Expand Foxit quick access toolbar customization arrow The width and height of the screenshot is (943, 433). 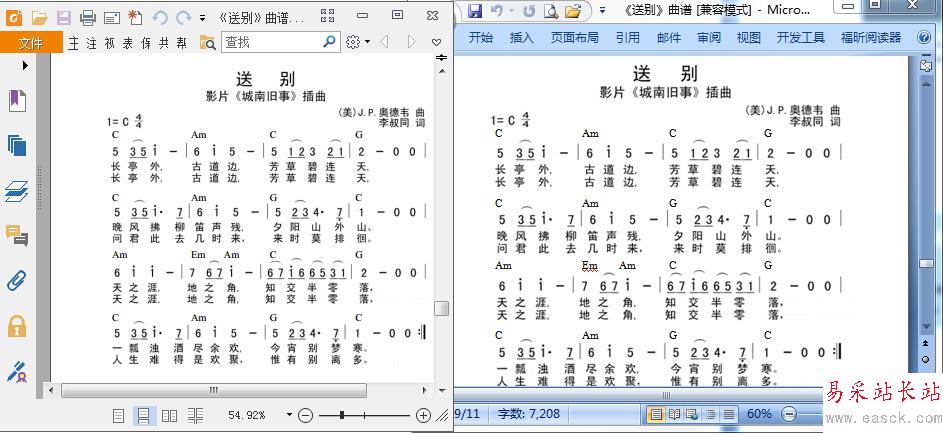202,18
